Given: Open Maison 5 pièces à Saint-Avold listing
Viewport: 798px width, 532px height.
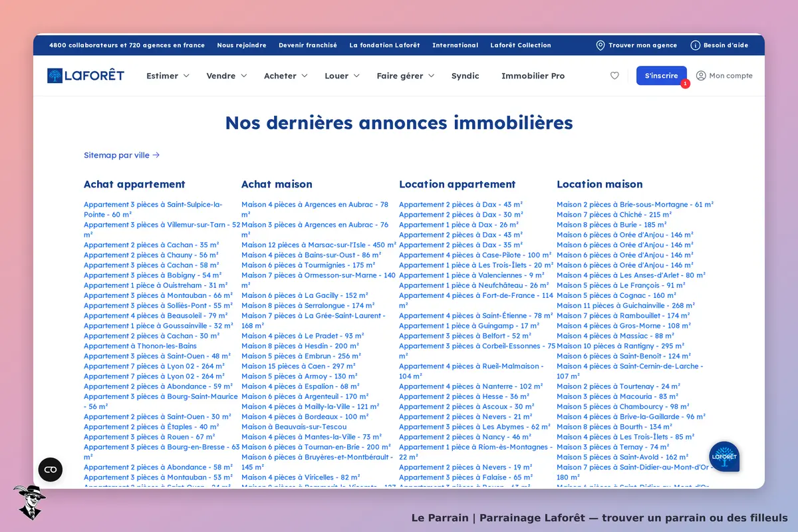Looking at the screenshot, I should 622,457.
